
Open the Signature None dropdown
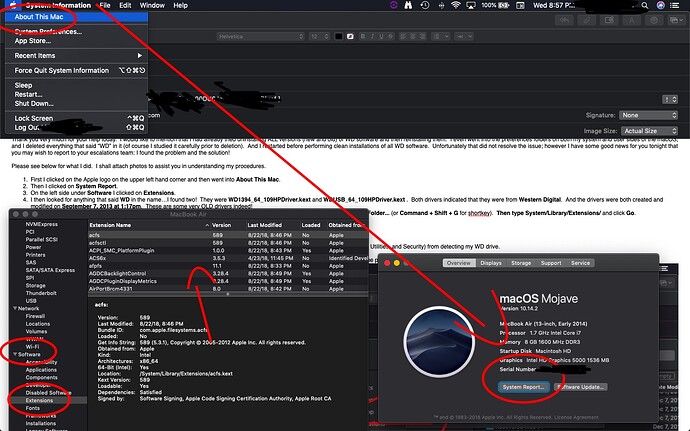coord(648,115)
